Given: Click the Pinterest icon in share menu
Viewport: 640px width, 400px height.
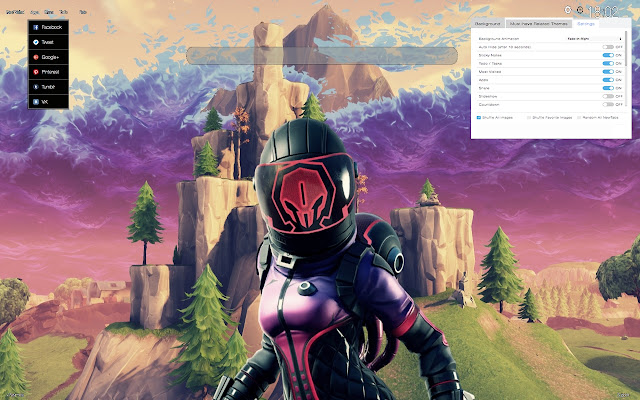Looking at the screenshot, I should point(36,72).
